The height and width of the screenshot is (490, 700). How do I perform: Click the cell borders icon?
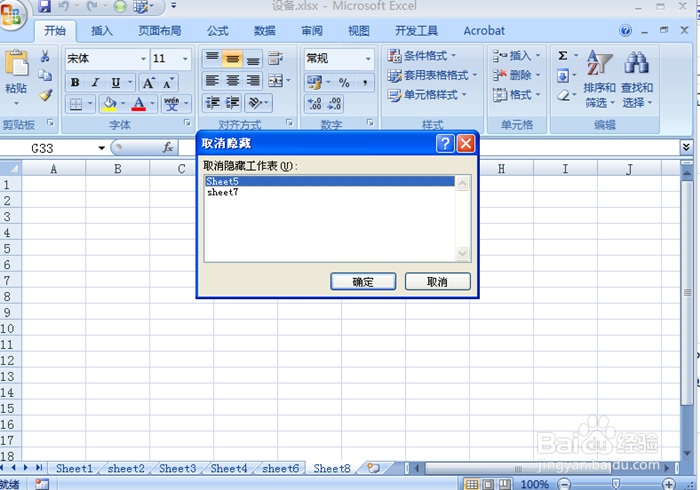coord(76,104)
